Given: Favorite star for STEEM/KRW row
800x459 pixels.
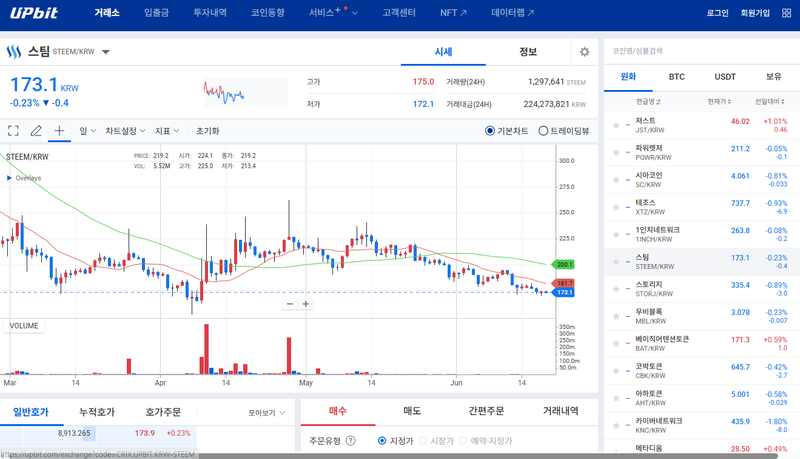Looking at the screenshot, I should click(616, 262).
